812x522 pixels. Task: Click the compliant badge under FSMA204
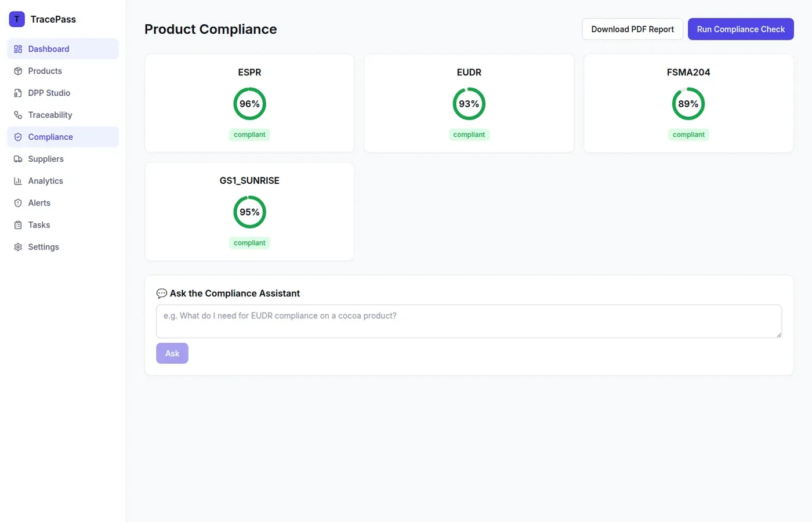[688, 135]
